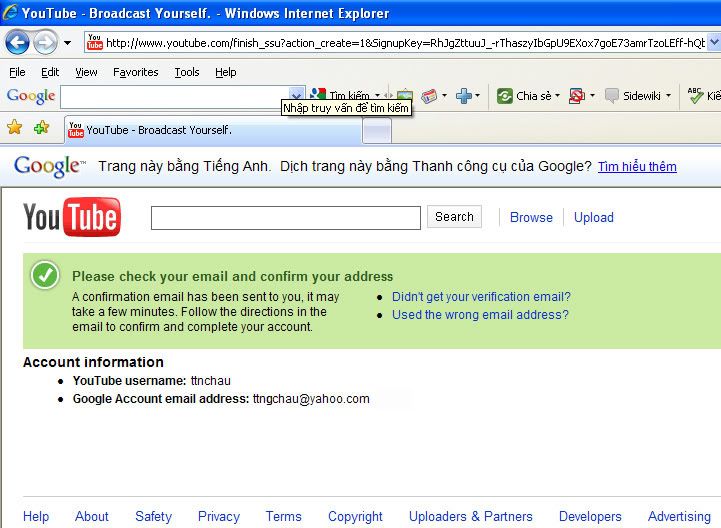
Task: Click the Tìm hiểu thêm link
Action: pyautogui.click(x=637, y=166)
